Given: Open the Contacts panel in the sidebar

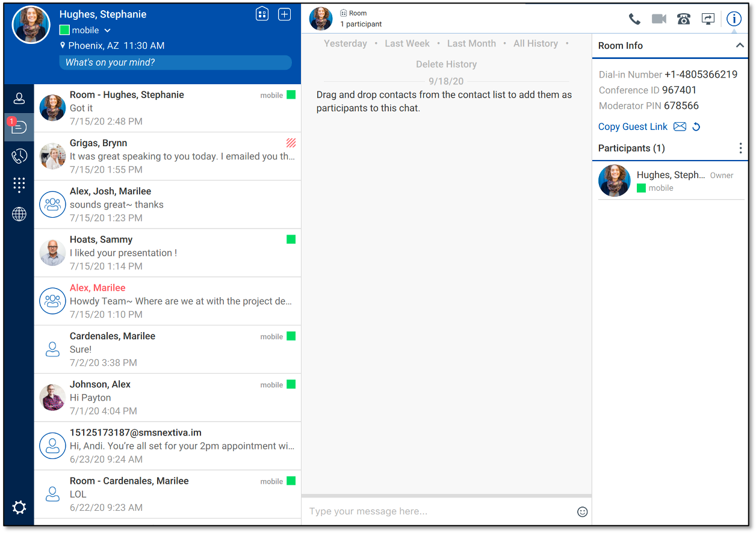Looking at the screenshot, I should click(x=19, y=98).
